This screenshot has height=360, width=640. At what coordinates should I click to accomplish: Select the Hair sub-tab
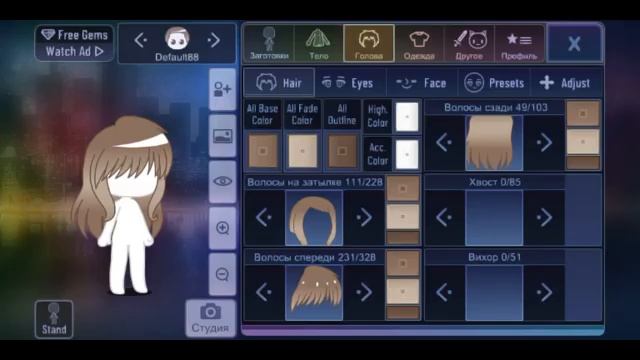[279, 83]
